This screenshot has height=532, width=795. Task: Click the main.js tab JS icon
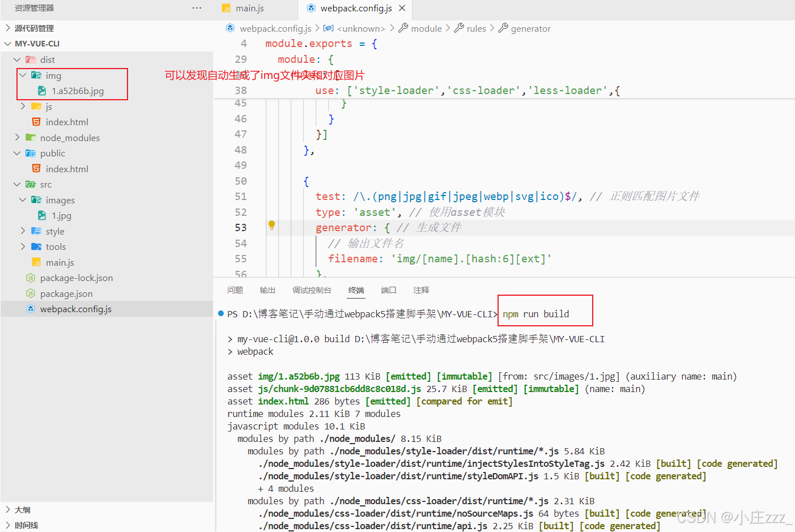(227, 8)
